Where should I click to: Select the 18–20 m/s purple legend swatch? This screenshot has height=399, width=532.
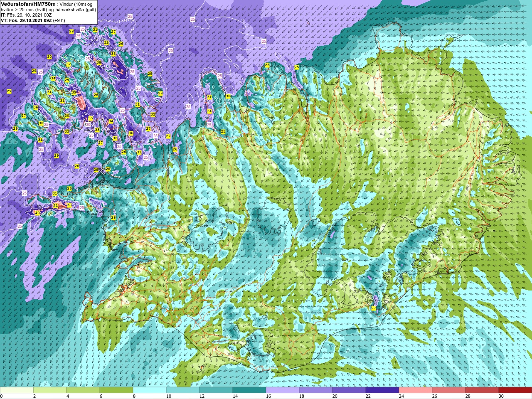pos(316,390)
